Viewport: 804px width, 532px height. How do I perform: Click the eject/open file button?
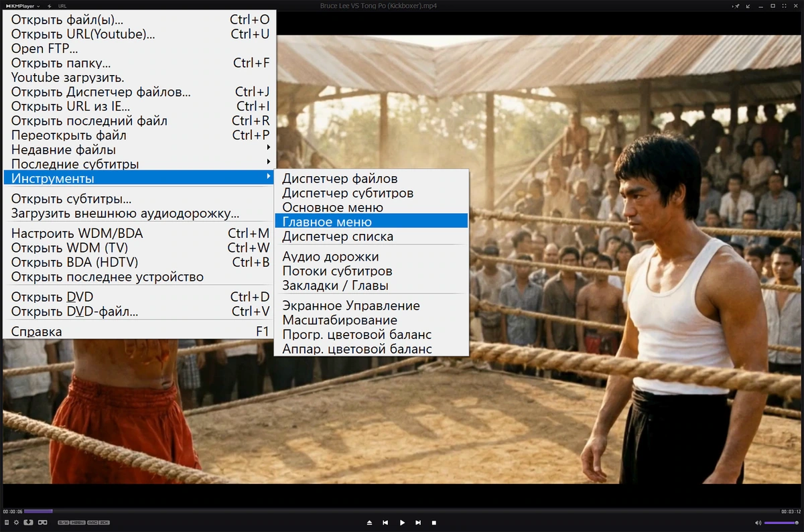coord(369,522)
